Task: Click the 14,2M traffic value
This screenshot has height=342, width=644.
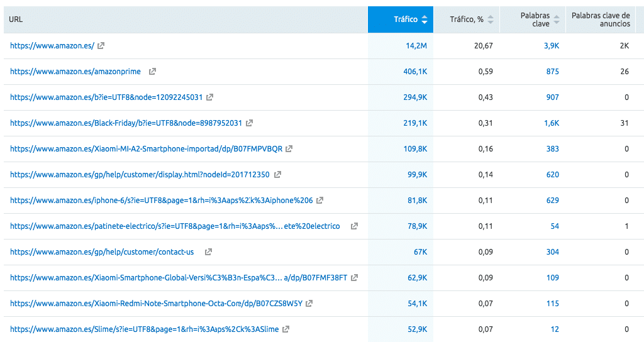Action: (x=416, y=45)
